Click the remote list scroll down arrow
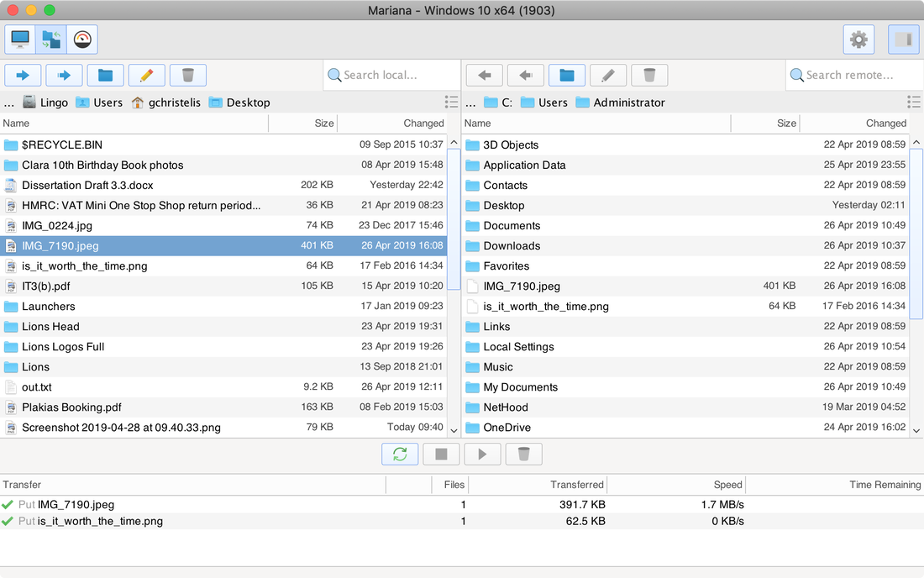Image resolution: width=924 pixels, height=578 pixels. pos(916,431)
